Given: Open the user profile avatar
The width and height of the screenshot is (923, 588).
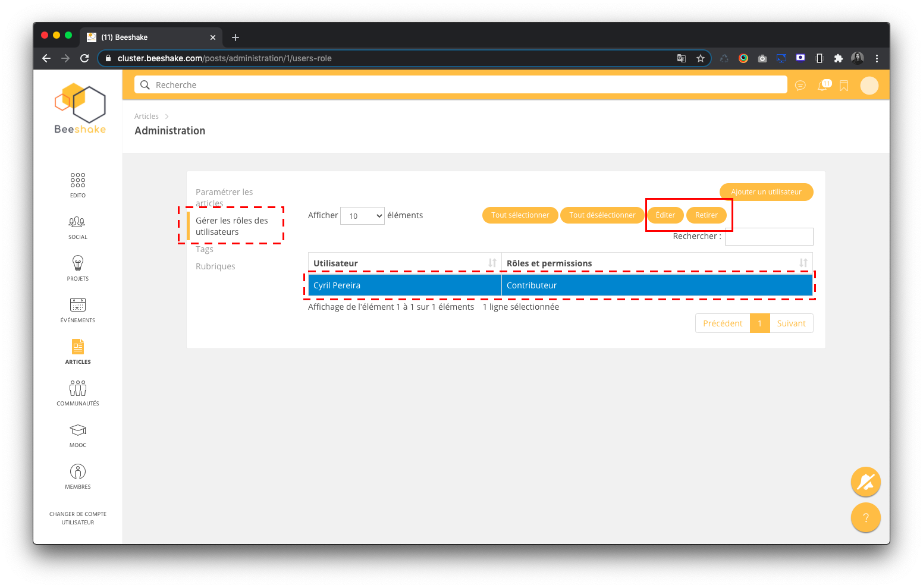Looking at the screenshot, I should [x=869, y=86].
